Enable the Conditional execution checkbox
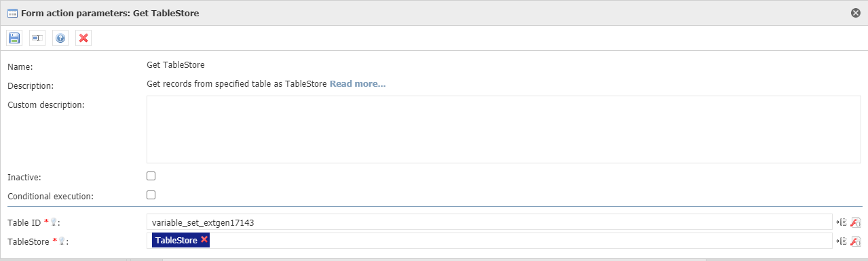 pos(151,195)
